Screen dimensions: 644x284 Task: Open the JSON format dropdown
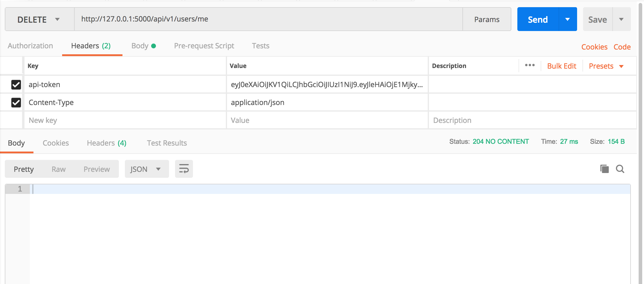coord(146,169)
